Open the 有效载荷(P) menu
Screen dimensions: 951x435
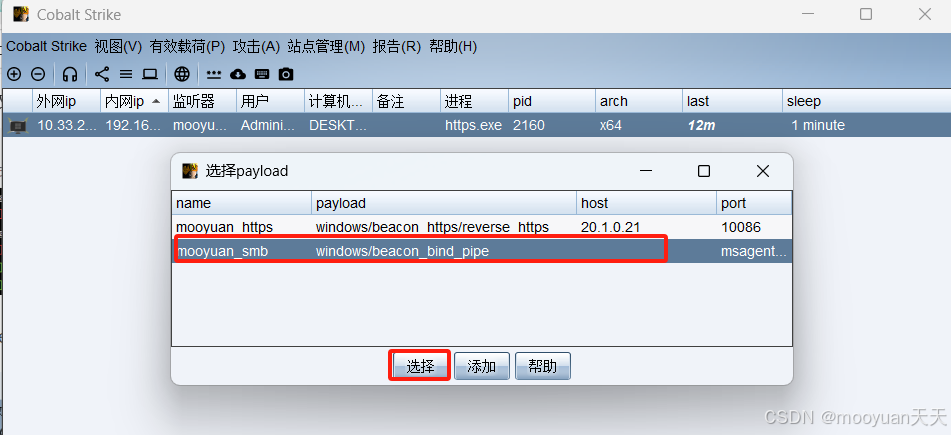[x=187, y=46]
